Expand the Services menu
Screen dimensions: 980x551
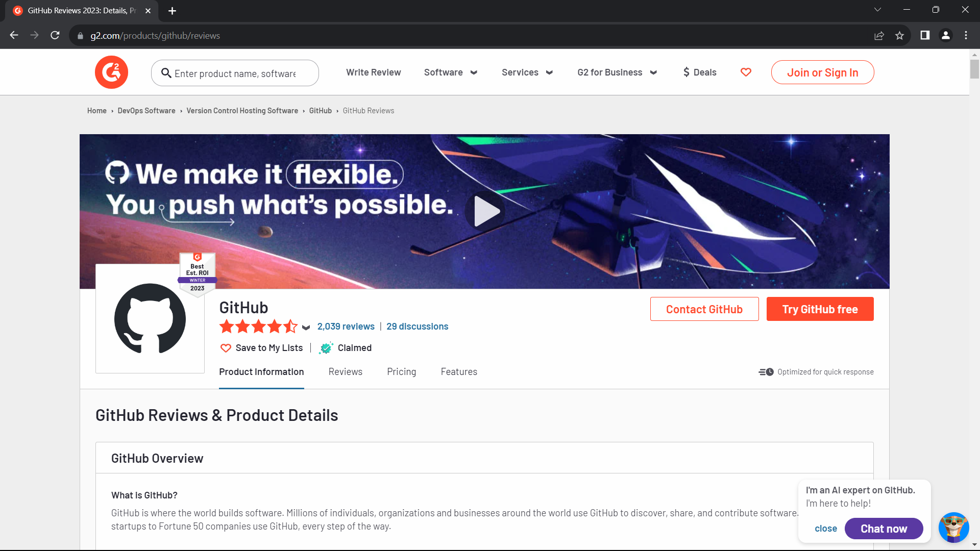(x=527, y=72)
